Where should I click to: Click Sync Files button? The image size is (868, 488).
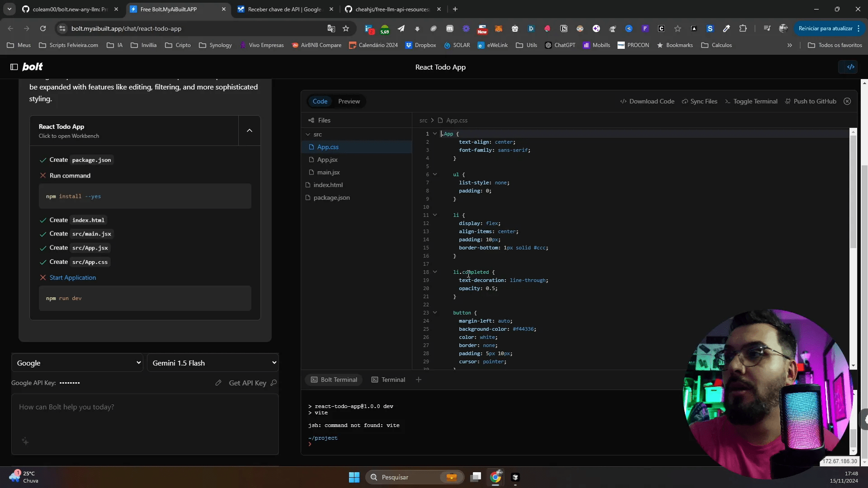(x=699, y=101)
